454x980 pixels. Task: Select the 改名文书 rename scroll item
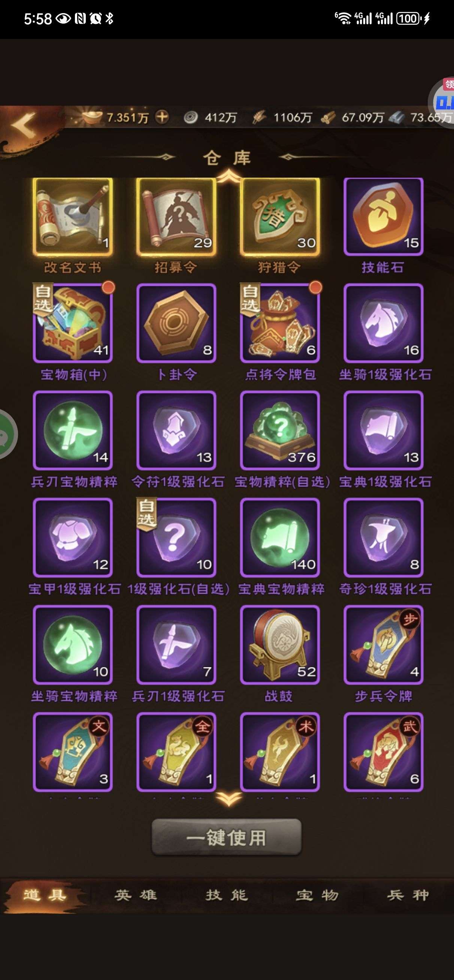pyautogui.click(x=73, y=217)
